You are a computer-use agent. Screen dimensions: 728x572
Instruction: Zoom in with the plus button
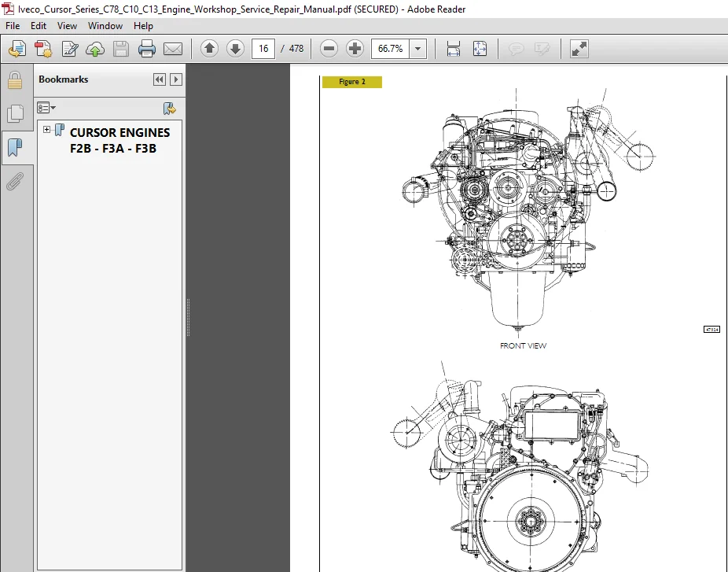(355, 48)
